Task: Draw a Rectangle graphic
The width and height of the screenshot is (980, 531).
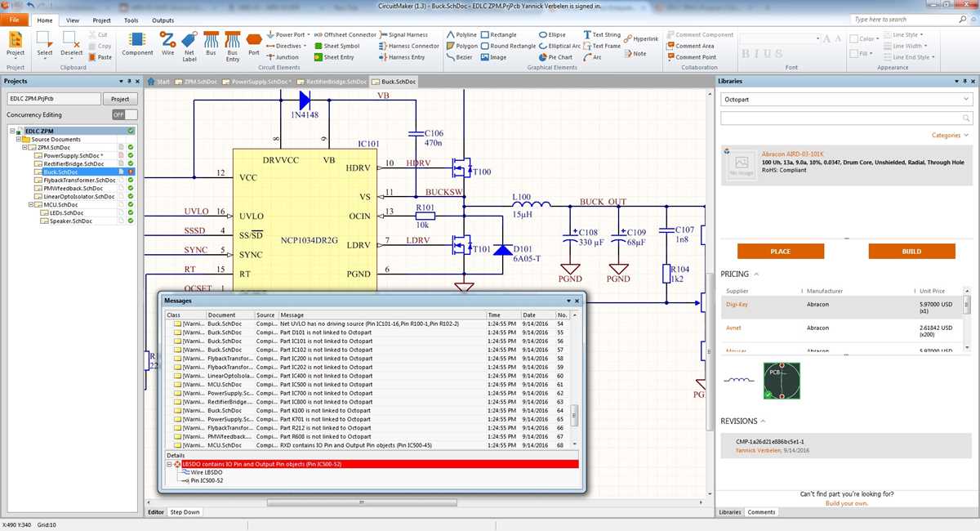Action: pos(498,35)
